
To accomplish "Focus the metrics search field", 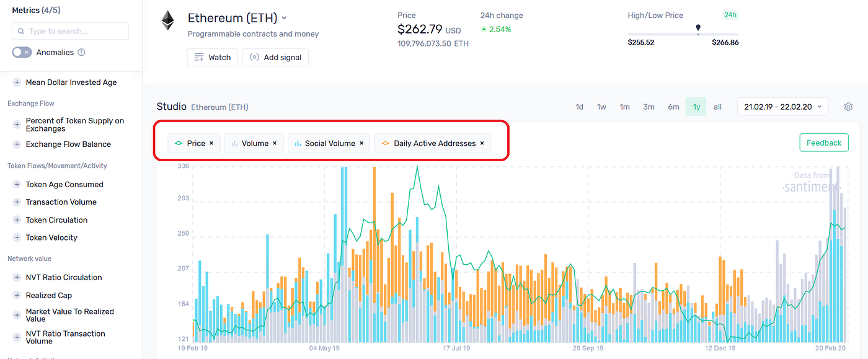I will click(x=71, y=31).
